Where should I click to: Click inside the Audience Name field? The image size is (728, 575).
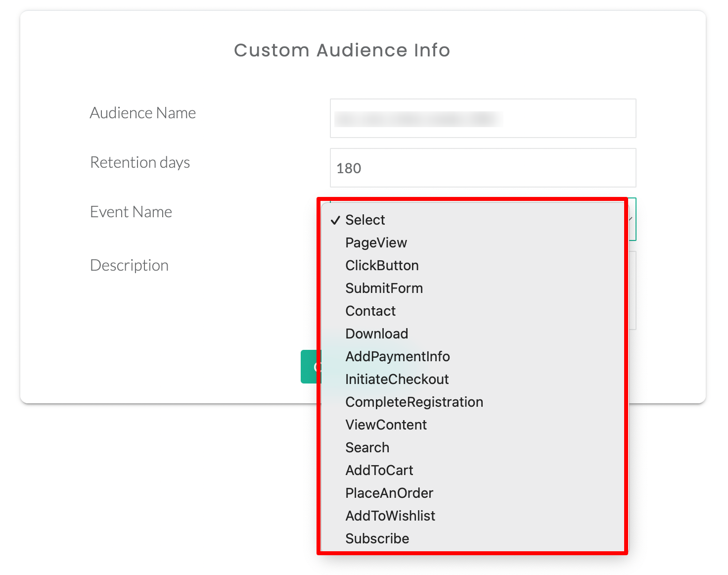tap(483, 118)
